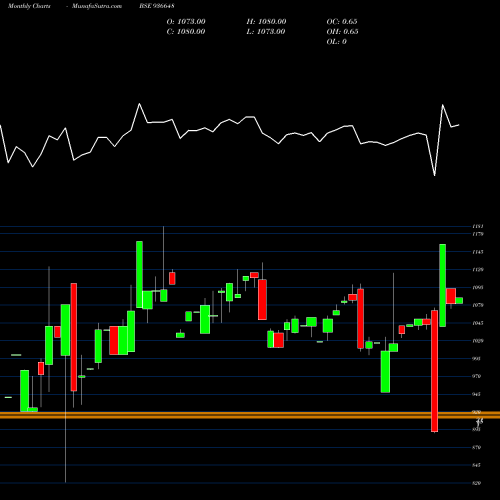Click the 'Monthly Charts' title text
500x500 pixels.
pos(29,6)
